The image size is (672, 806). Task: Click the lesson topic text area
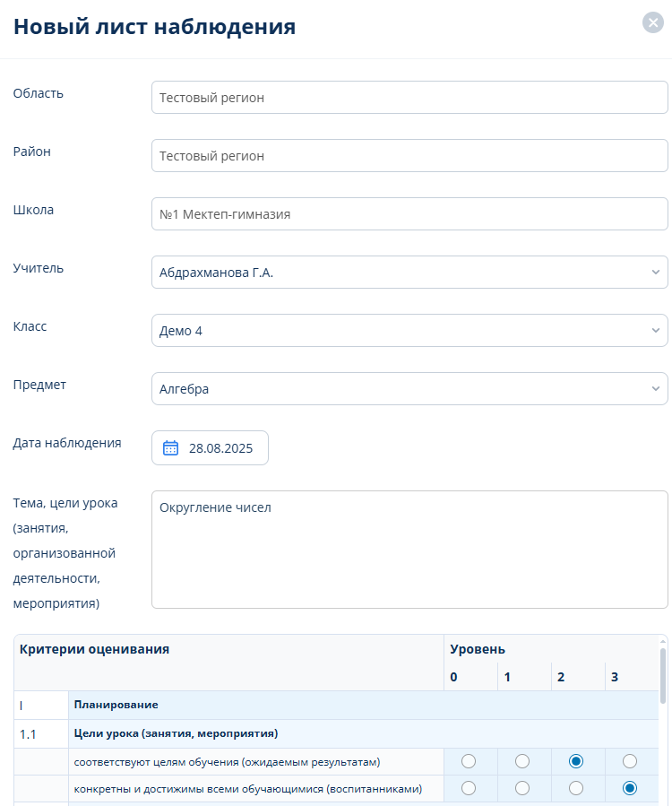[409, 549]
